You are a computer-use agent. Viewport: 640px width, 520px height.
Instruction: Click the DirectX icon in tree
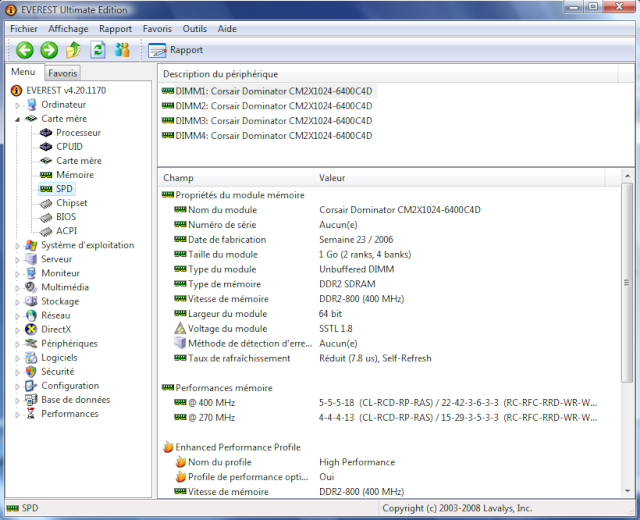click(x=31, y=329)
